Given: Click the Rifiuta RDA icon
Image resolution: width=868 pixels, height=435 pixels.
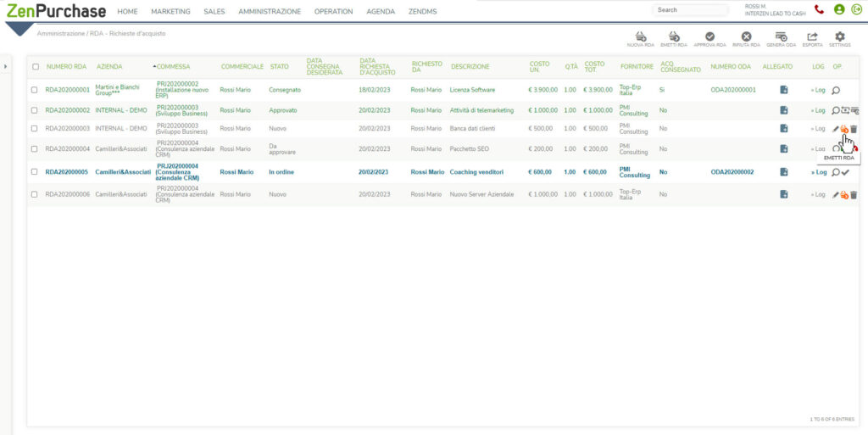Looking at the screenshot, I should click(x=746, y=36).
